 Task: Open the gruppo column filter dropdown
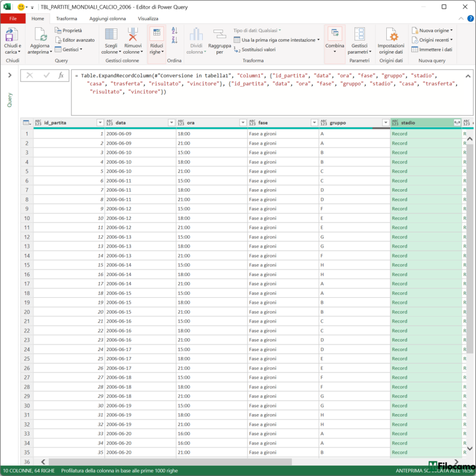(x=385, y=123)
